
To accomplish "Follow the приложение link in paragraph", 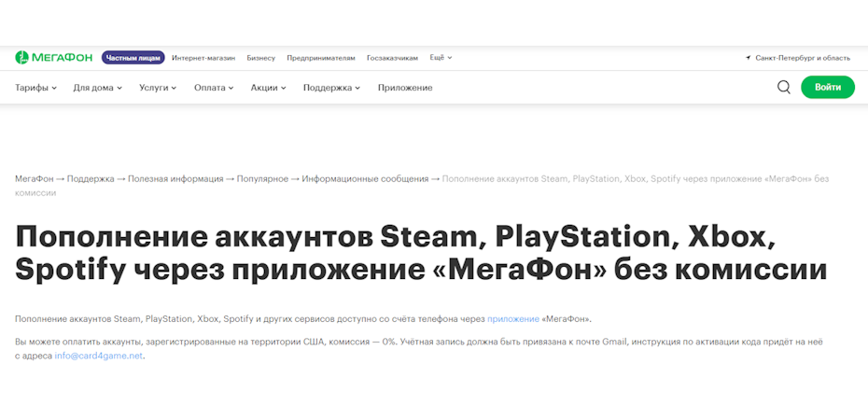I will (x=512, y=318).
